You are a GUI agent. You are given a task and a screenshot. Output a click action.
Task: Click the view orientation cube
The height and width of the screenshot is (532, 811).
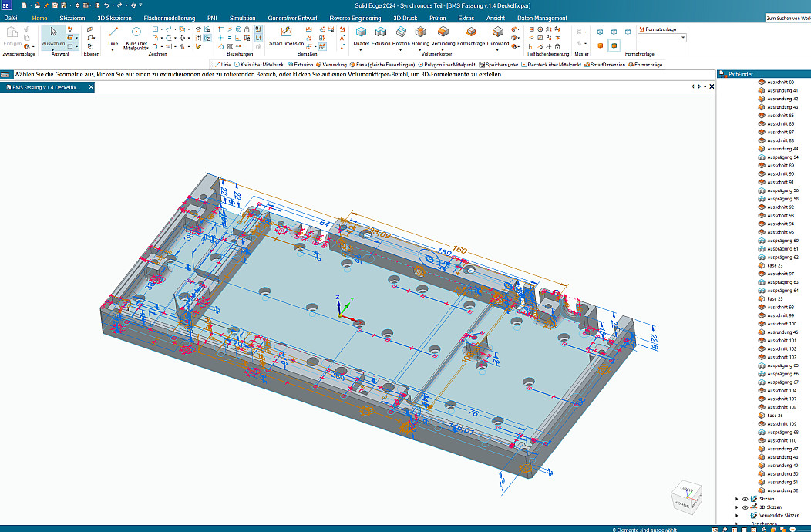686,497
